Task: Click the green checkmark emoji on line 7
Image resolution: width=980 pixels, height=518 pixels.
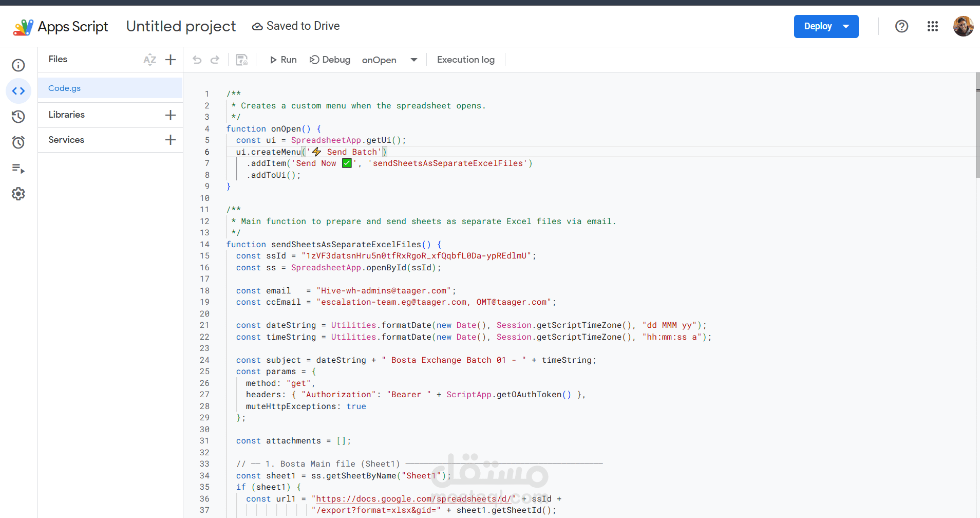Action: [347, 163]
